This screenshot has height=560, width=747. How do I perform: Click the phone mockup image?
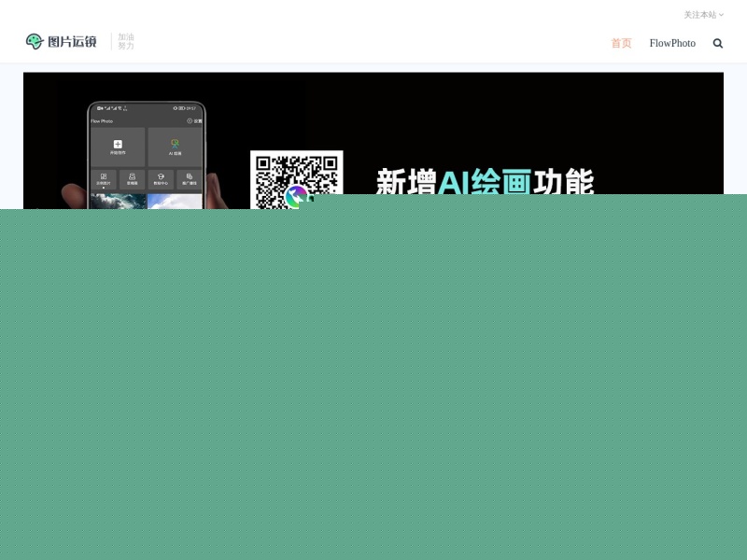(147, 155)
